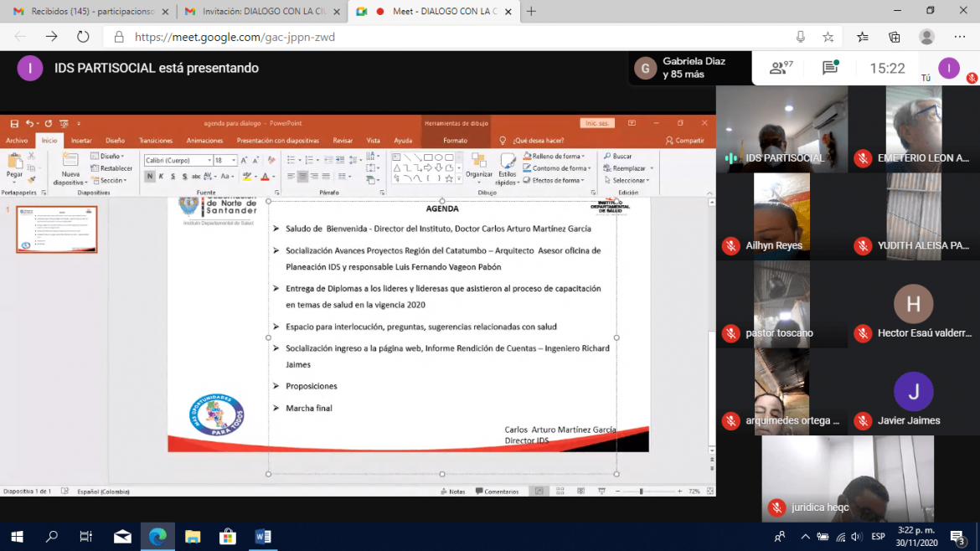
Task: Open the browser collections icon
Action: coord(894,37)
